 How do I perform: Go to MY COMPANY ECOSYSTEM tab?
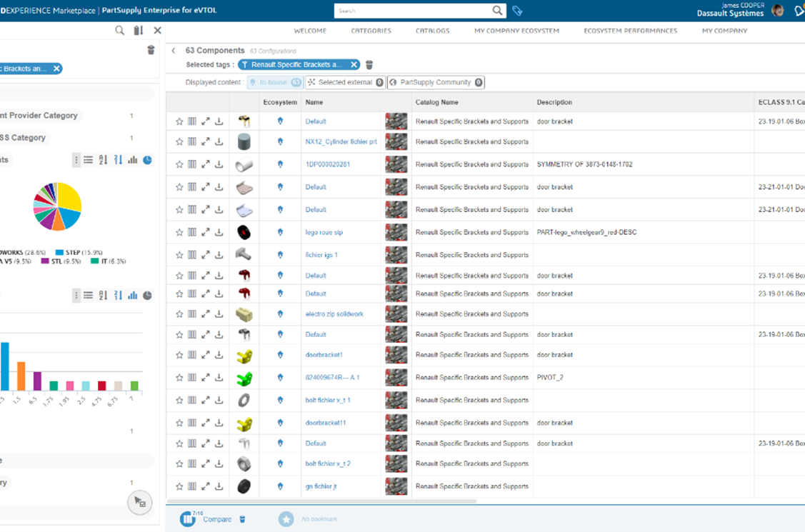516,31
